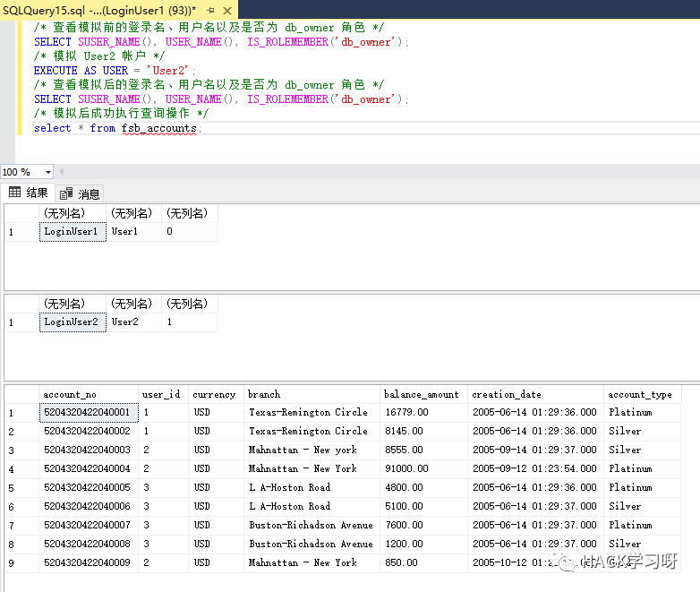Image resolution: width=700 pixels, height=592 pixels.
Task: Select cell 5204320422040006
Action: (89, 506)
